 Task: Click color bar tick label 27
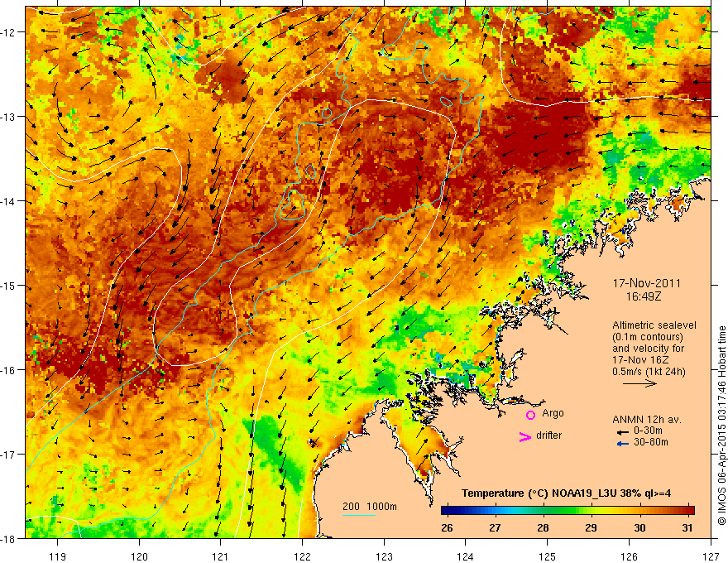[495, 528]
